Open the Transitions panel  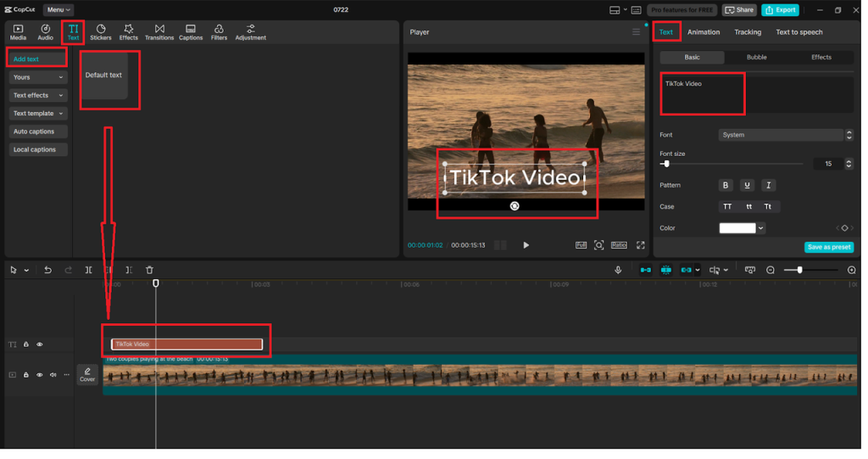tap(159, 32)
